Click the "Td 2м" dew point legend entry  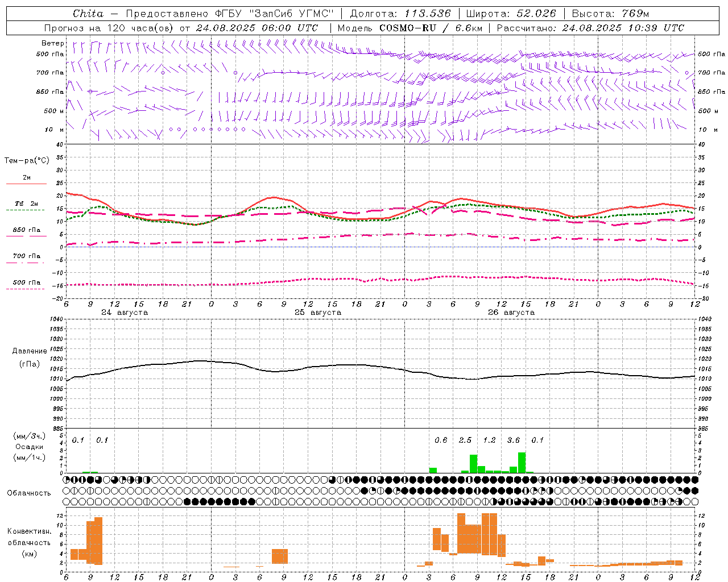[x=26, y=203]
